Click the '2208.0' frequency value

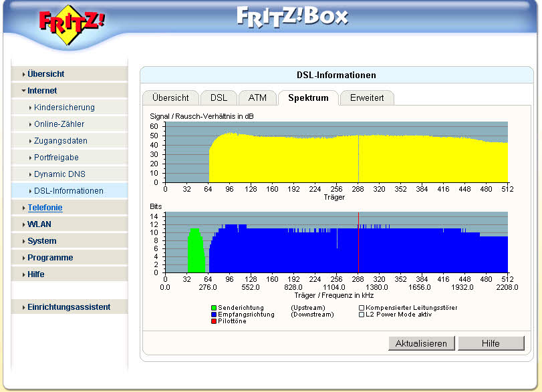click(x=507, y=287)
